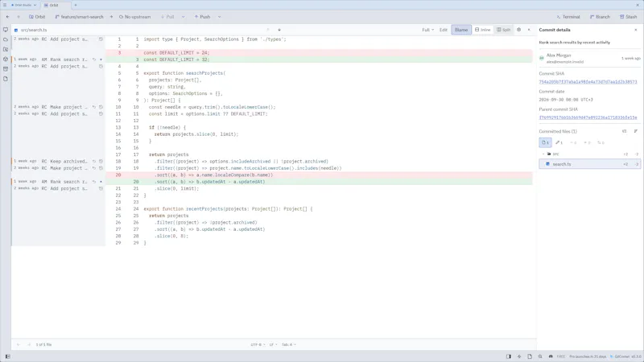Select Split diff view
Viewport: 644px width, 362px height.
click(x=504, y=30)
